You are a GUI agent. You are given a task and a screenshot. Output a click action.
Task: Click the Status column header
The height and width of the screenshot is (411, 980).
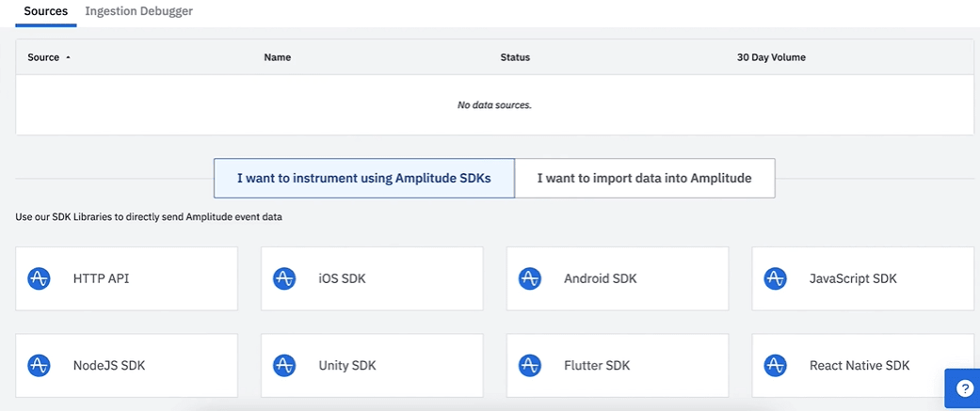point(515,57)
